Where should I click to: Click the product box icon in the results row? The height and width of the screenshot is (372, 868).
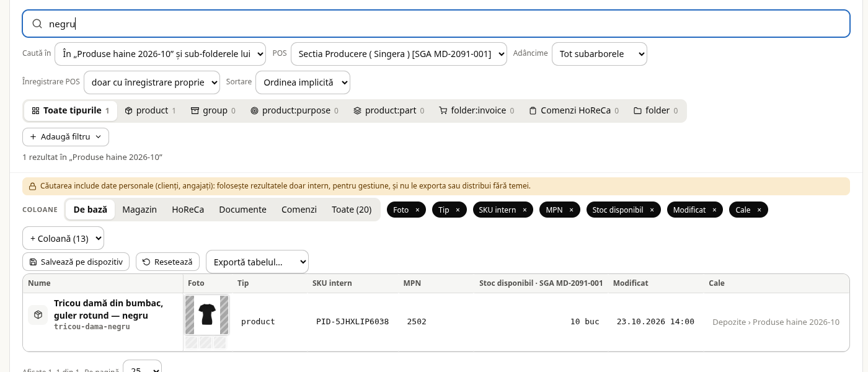(x=38, y=315)
